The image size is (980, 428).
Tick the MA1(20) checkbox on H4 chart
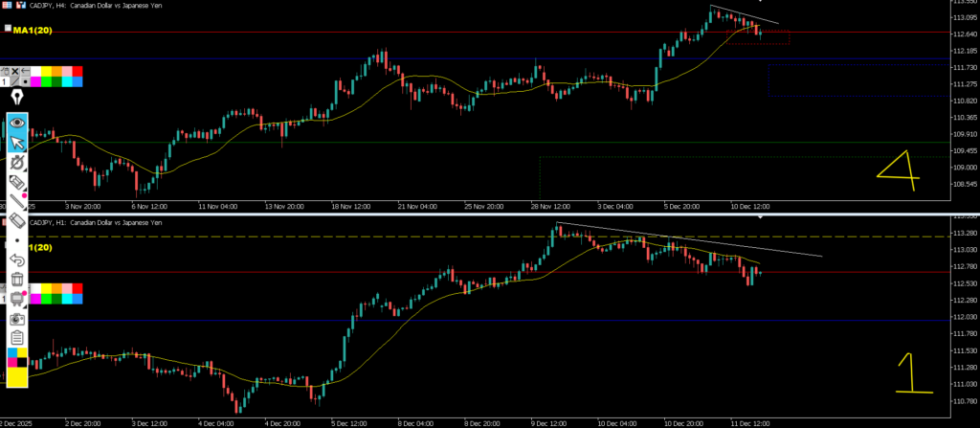[8, 30]
